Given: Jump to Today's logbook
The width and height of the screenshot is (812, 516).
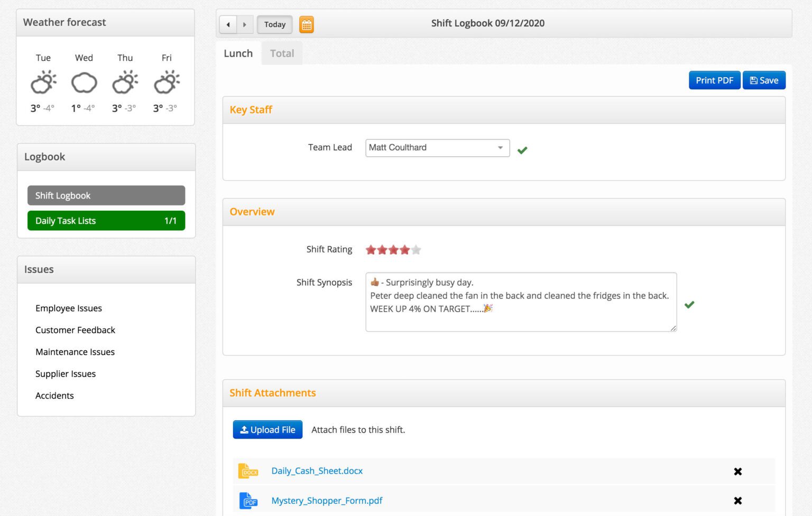Looking at the screenshot, I should (274, 25).
